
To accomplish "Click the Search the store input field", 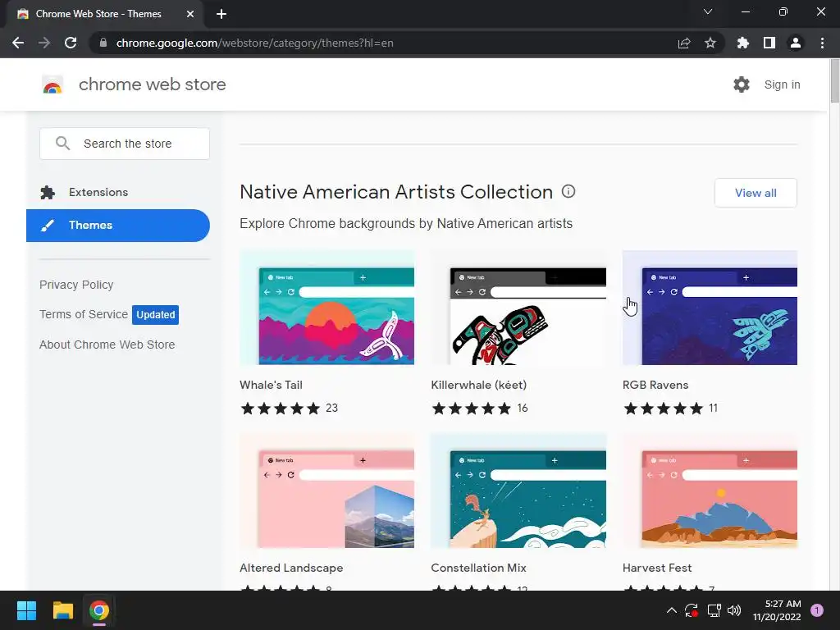I will point(125,144).
